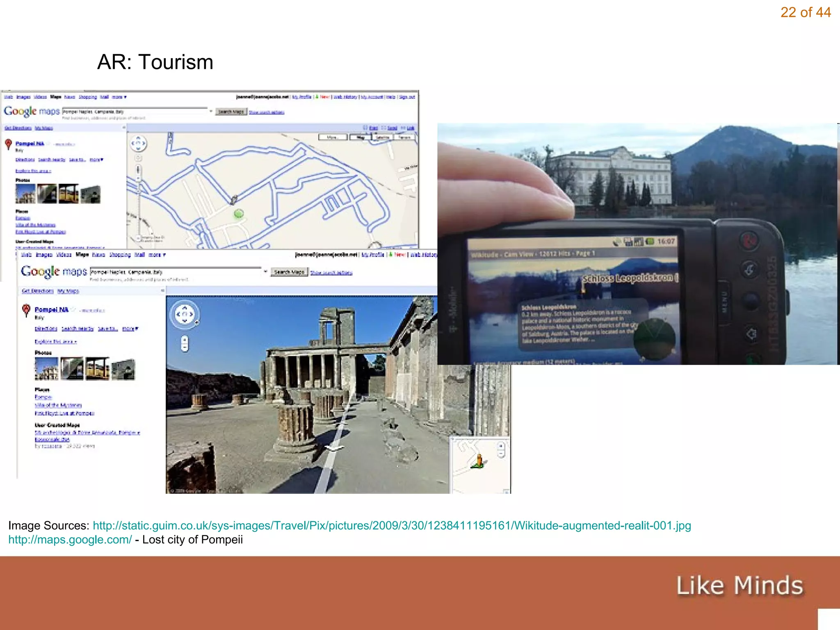The height and width of the screenshot is (630, 840).
Task: Click the Street View rotate compass control
Action: 185,314
